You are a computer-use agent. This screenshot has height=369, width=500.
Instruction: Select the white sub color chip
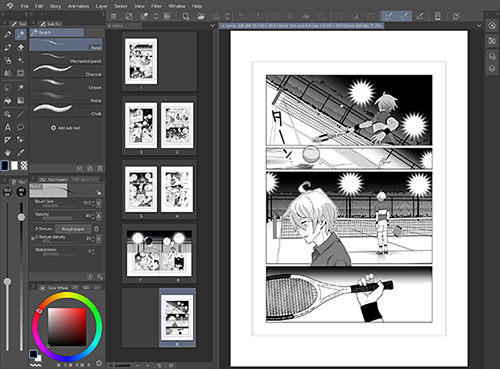click(14, 165)
